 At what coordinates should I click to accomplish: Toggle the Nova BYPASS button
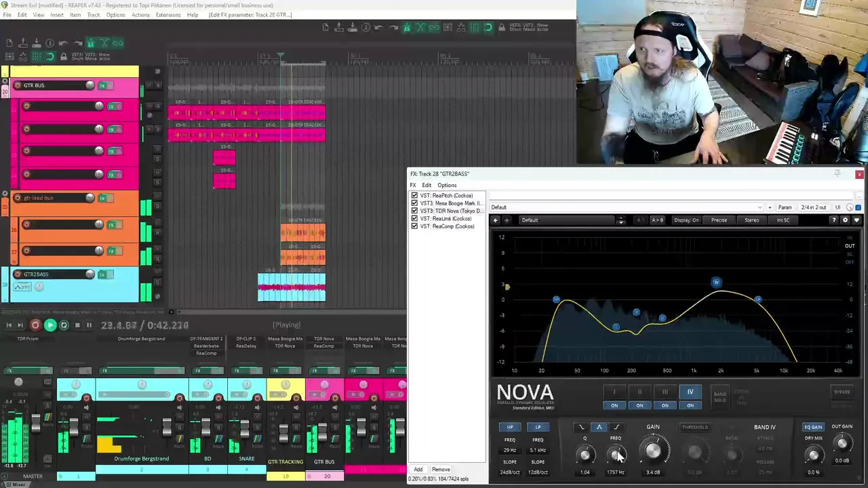tap(842, 392)
